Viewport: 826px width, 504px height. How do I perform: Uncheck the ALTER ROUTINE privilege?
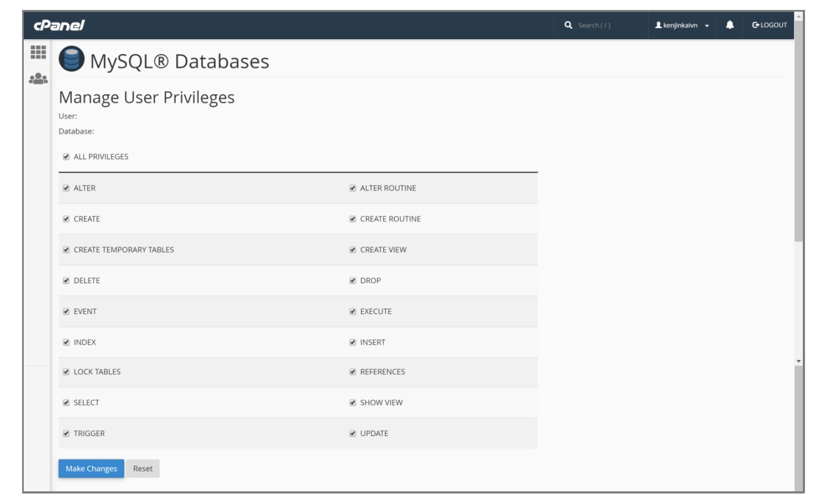pyautogui.click(x=353, y=188)
